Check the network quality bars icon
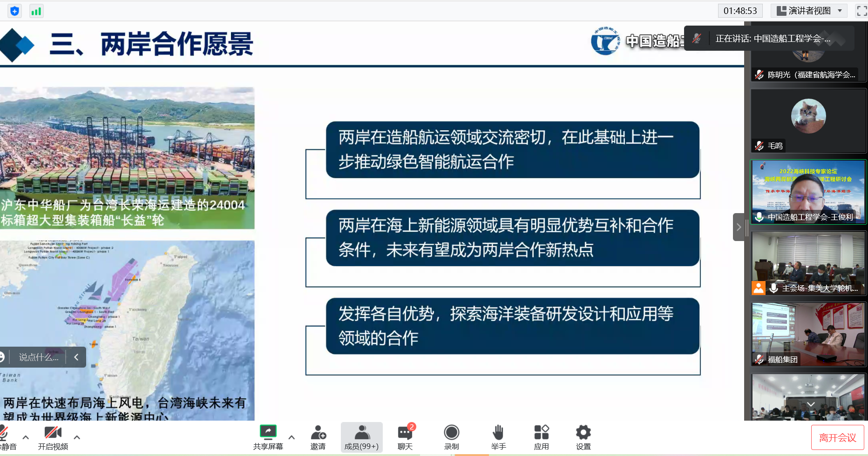The width and height of the screenshot is (868, 456). [36, 11]
